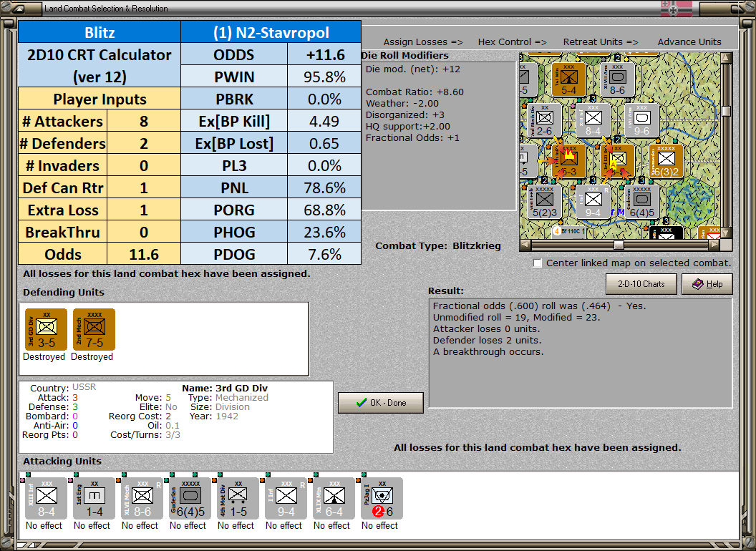Click the map's scroll right arrow
This screenshot has height=551, width=756.
(714, 245)
